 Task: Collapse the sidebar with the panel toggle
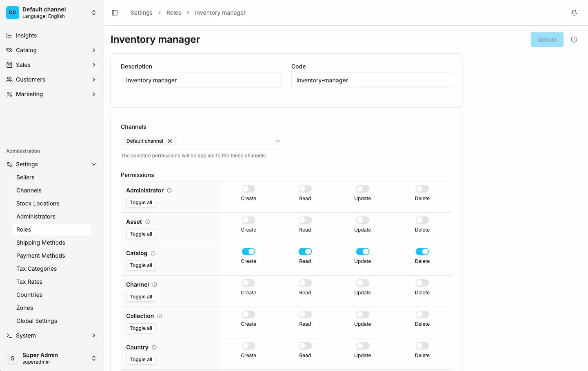115,13
